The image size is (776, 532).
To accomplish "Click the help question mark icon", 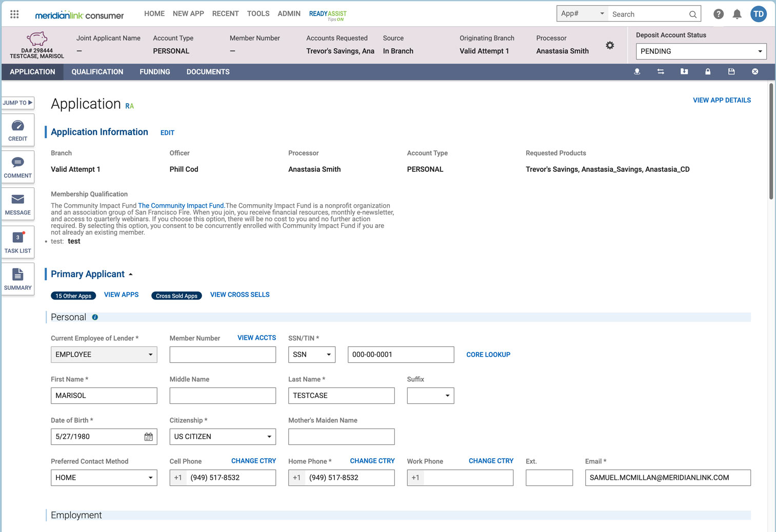I will click(718, 14).
